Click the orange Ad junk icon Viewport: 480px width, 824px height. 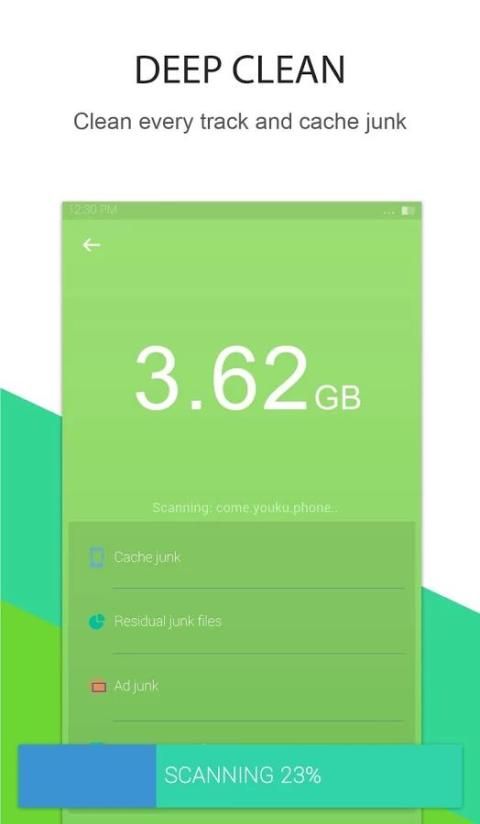coord(98,687)
